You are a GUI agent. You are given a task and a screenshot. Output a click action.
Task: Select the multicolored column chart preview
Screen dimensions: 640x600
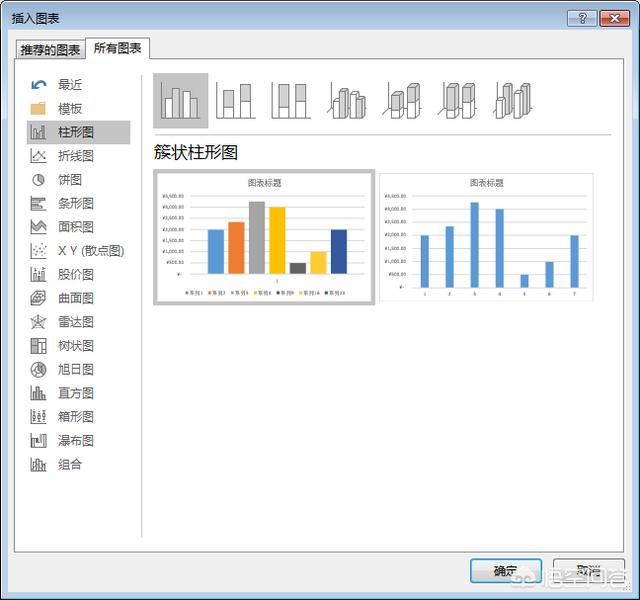click(x=264, y=238)
